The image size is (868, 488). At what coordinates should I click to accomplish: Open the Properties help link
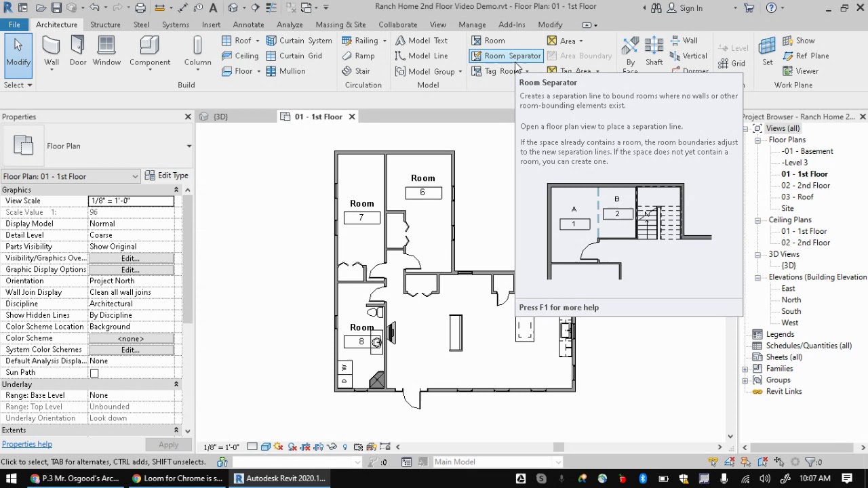coord(26,445)
